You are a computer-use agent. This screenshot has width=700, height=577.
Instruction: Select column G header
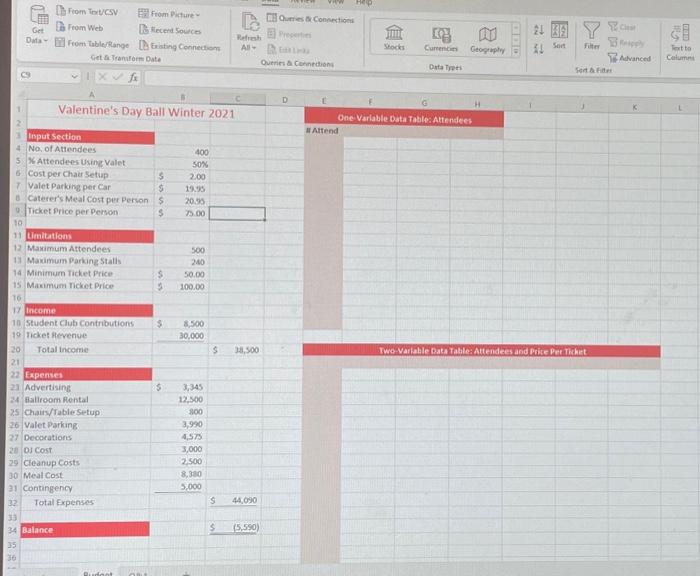[x=424, y=103]
